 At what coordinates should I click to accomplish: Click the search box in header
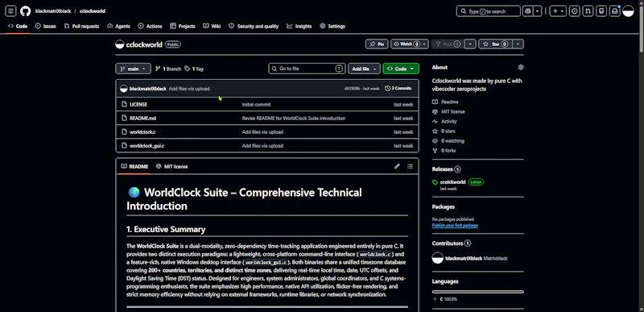point(488,11)
